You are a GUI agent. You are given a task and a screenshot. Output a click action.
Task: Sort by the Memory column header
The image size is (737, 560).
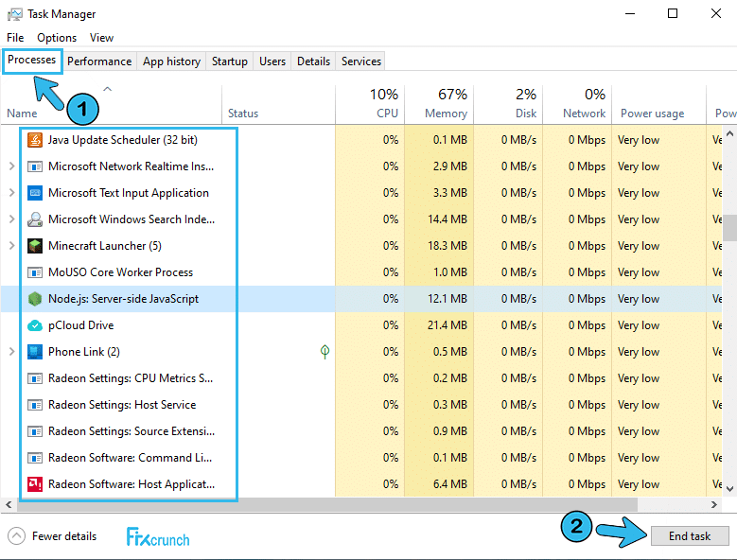click(x=439, y=104)
